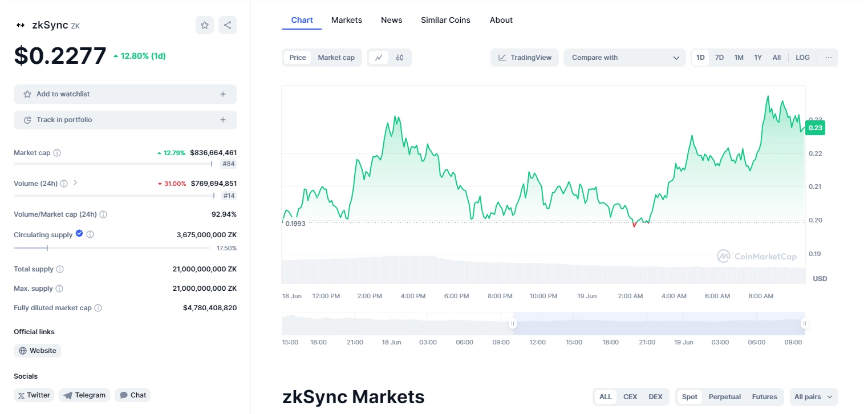Select the 1M time range
Image resolution: width=868 pixels, height=414 pixels.
point(739,58)
